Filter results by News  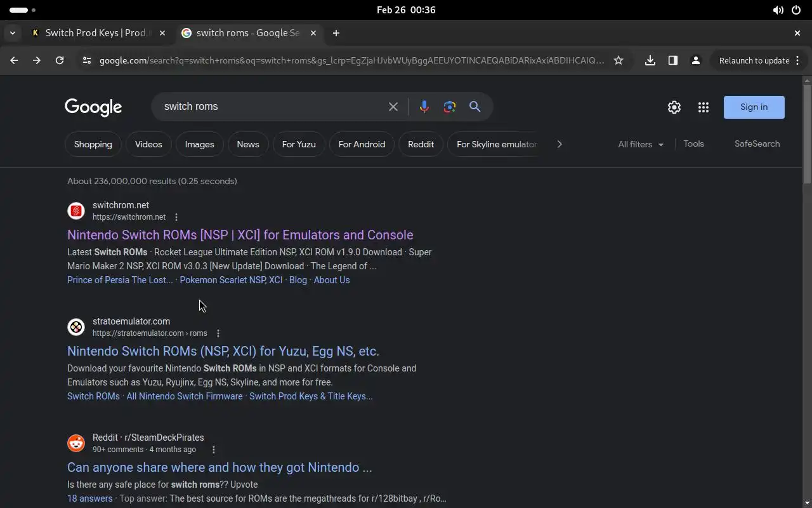(248, 144)
